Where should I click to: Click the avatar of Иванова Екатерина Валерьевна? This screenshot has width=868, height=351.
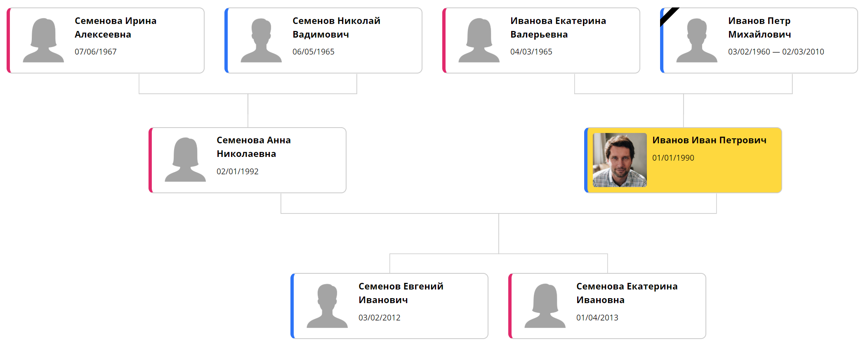[479, 40]
